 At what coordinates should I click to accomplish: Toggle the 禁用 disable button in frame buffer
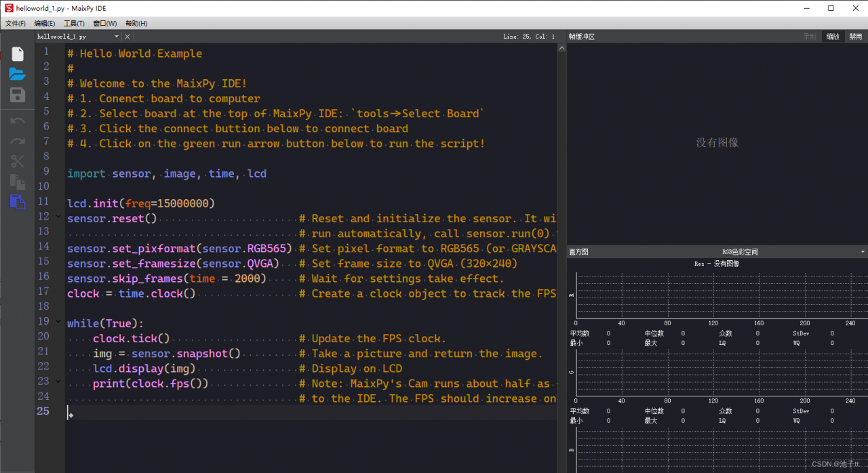pos(856,37)
